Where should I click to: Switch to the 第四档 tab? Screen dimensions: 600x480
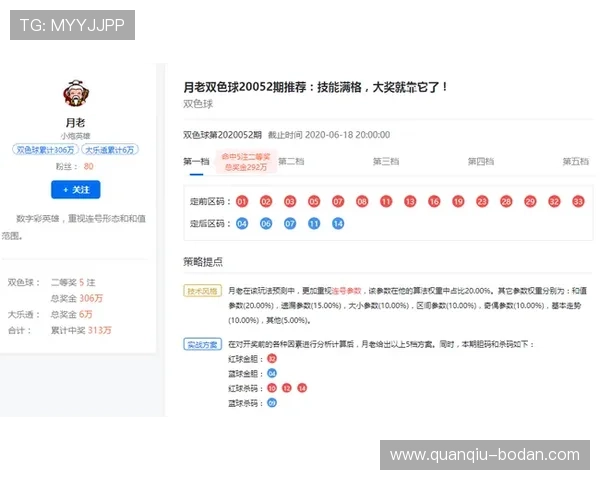481,162
